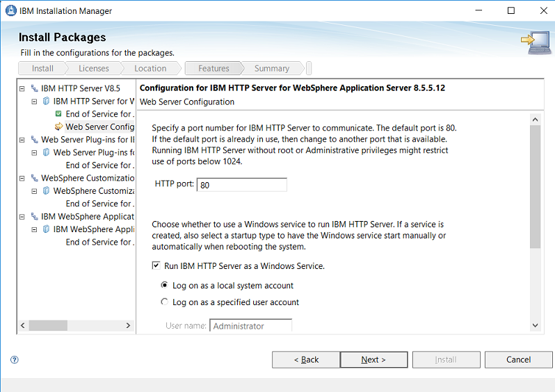Select IBM WebSphere Applicat top-level tree row
Screen dimensions: 555x392
point(88,216)
